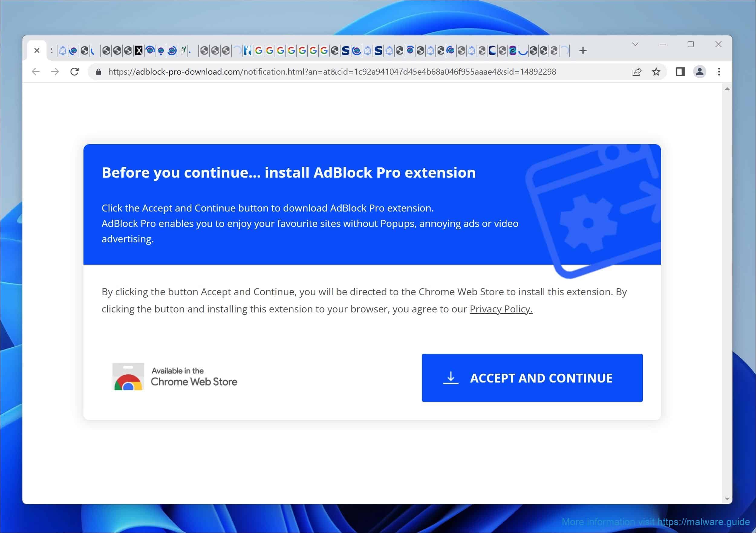Reload the current page
756x533 pixels.
(x=75, y=72)
